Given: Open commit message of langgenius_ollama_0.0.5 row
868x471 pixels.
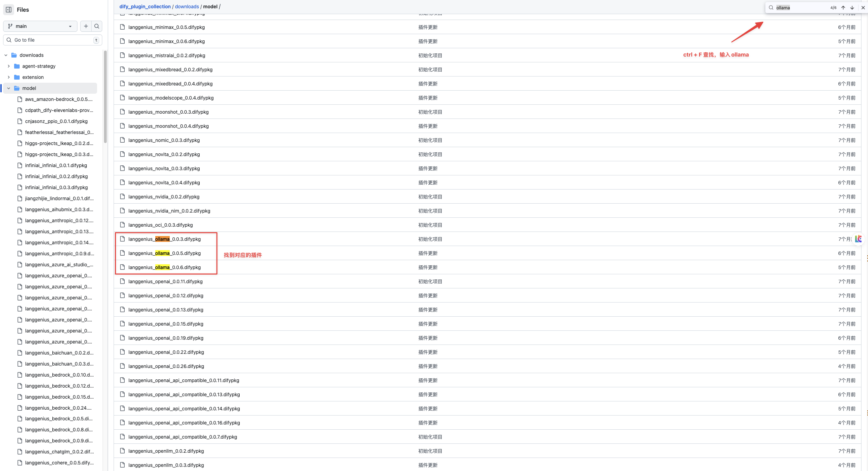Looking at the screenshot, I should (428, 253).
